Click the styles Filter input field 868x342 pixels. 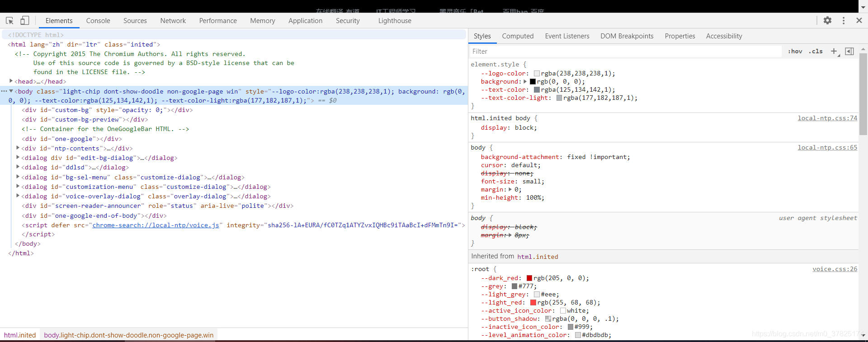(626, 52)
